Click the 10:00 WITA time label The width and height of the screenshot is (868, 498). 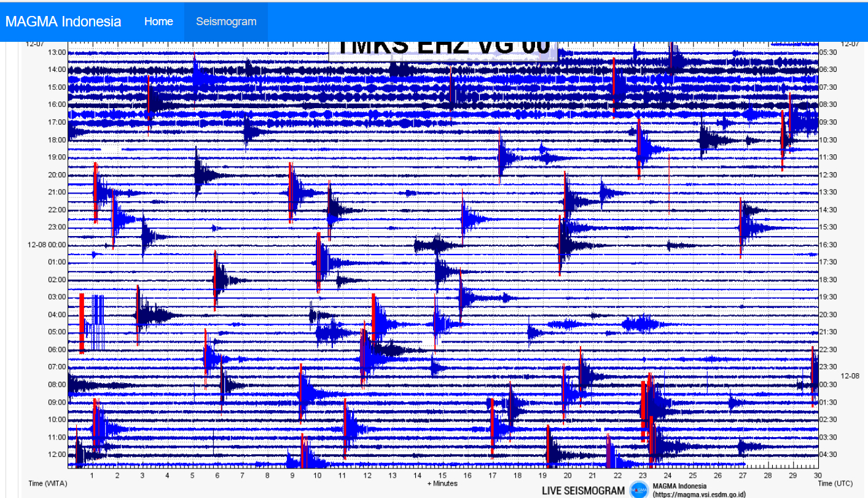(57, 420)
